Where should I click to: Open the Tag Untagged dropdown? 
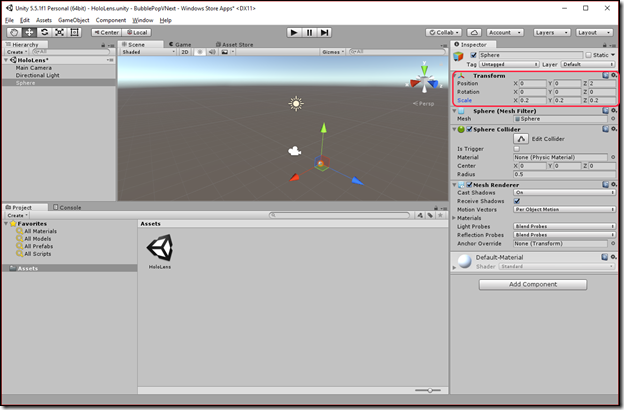pyautogui.click(x=509, y=64)
